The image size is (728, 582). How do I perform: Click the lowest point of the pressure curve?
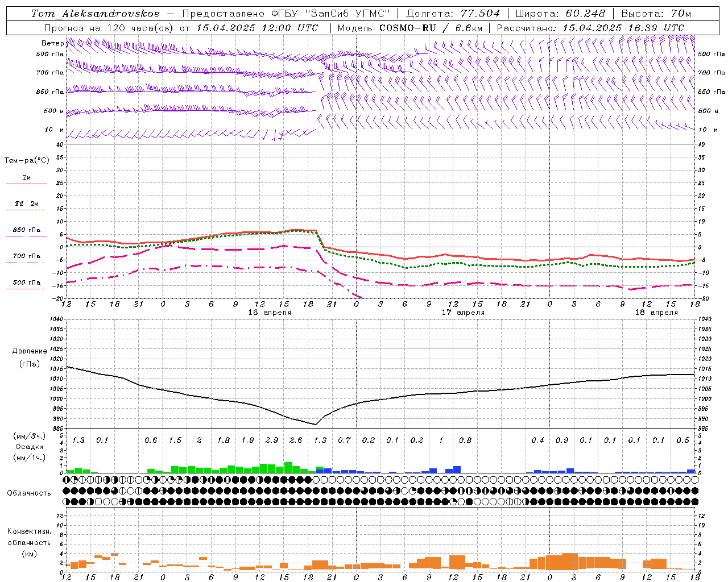[x=316, y=424]
